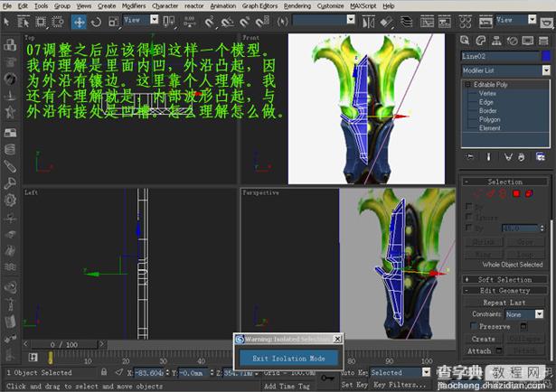The height and width of the screenshot is (392, 556).
Task: Switch to the Create command panel tab
Action: click(x=465, y=41)
